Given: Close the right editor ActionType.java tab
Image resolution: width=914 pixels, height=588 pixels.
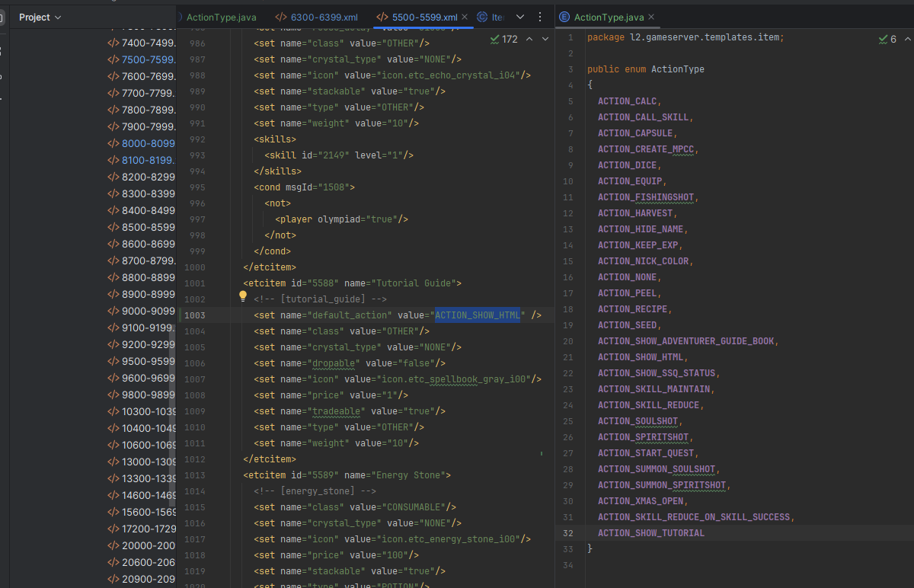Looking at the screenshot, I should point(651,17).
